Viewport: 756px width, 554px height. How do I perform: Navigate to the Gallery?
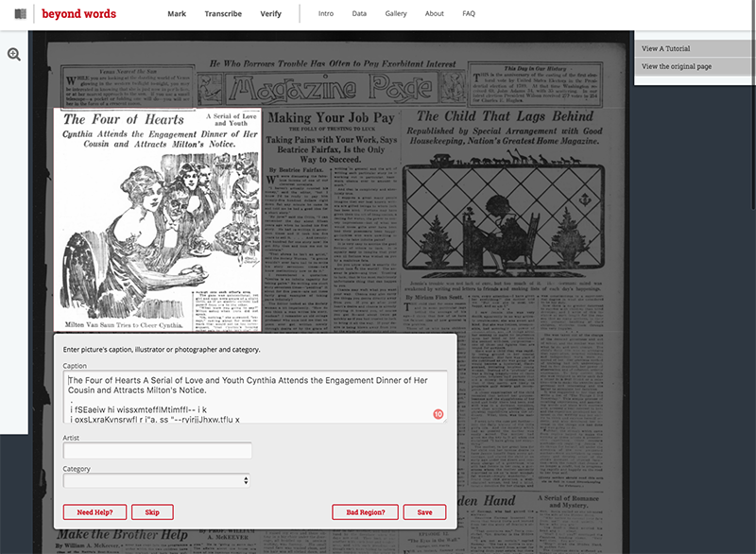pos(396,14)
